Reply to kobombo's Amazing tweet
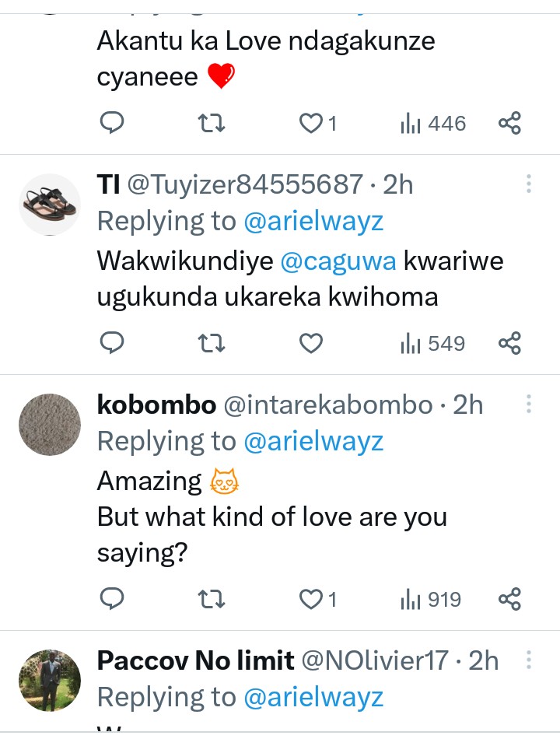The width and height of the screenshot is (560, 746). point(113,598)
